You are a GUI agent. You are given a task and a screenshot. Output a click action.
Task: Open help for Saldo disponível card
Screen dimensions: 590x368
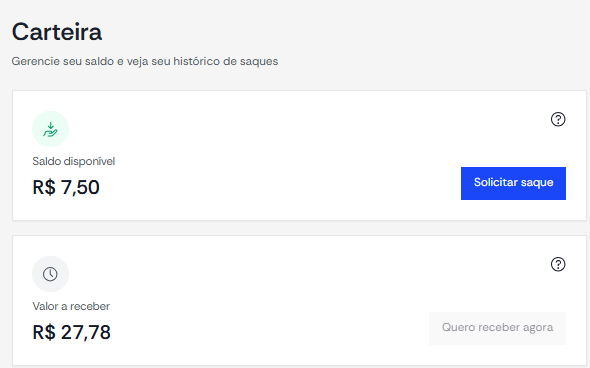(x=558, y=119)
